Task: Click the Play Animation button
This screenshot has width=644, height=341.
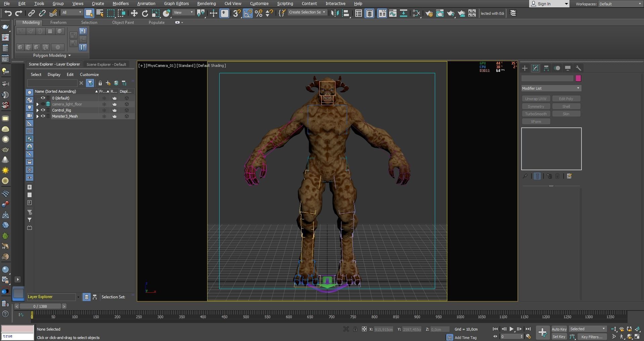Action: tap(511, 329)
